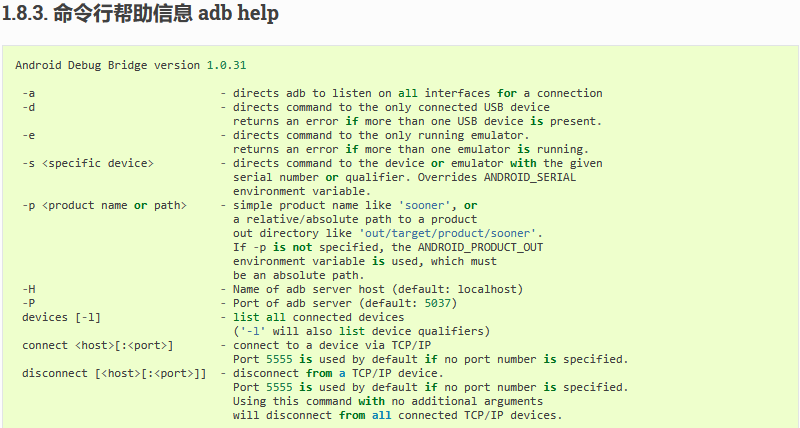800x428 pixels.
Task: Click the first port 5555 in the connect description
Action: pyautogui.click(x=279, y=359)
